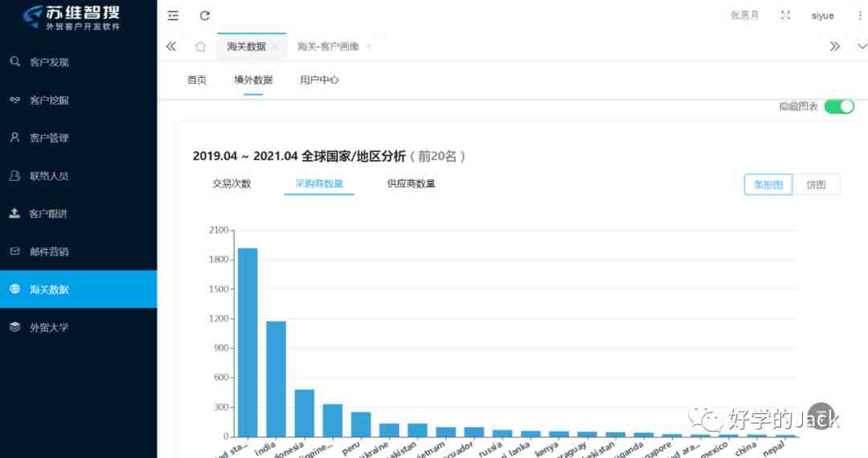This screenshot has width=868, height=458.
Task: Select the 采购商数量 chart tab
Action: click(x=319, y=184)
